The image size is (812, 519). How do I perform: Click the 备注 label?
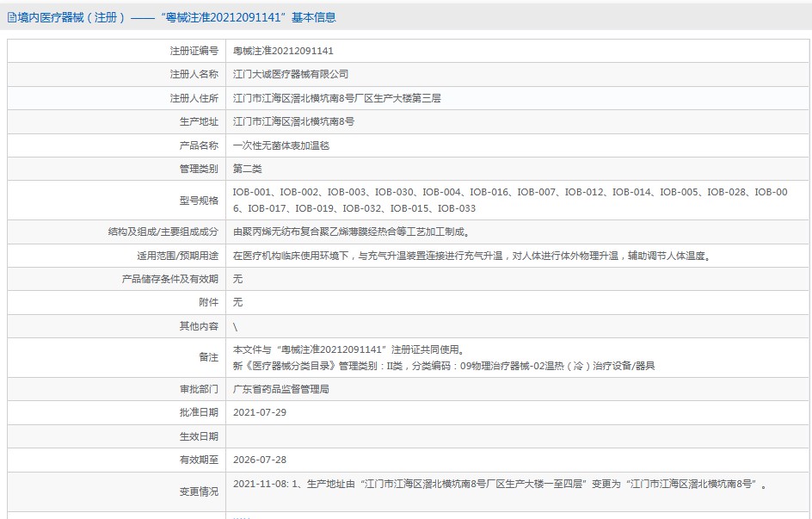tap(209, 357)
